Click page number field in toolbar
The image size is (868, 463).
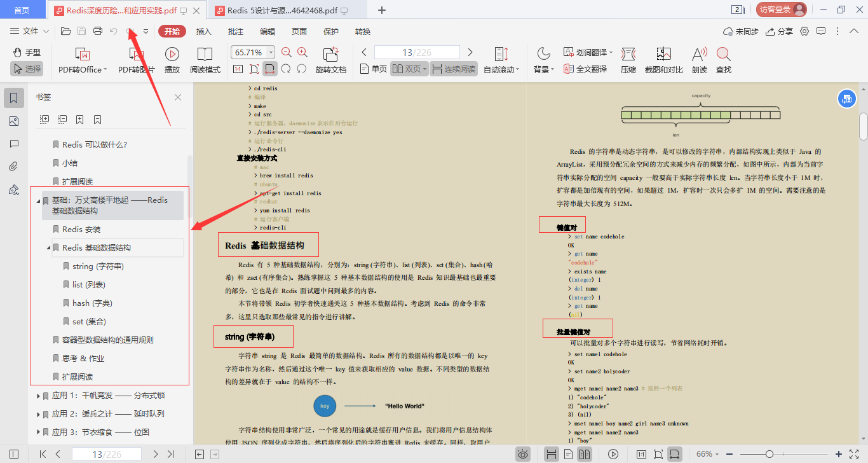tap(417, 52)
